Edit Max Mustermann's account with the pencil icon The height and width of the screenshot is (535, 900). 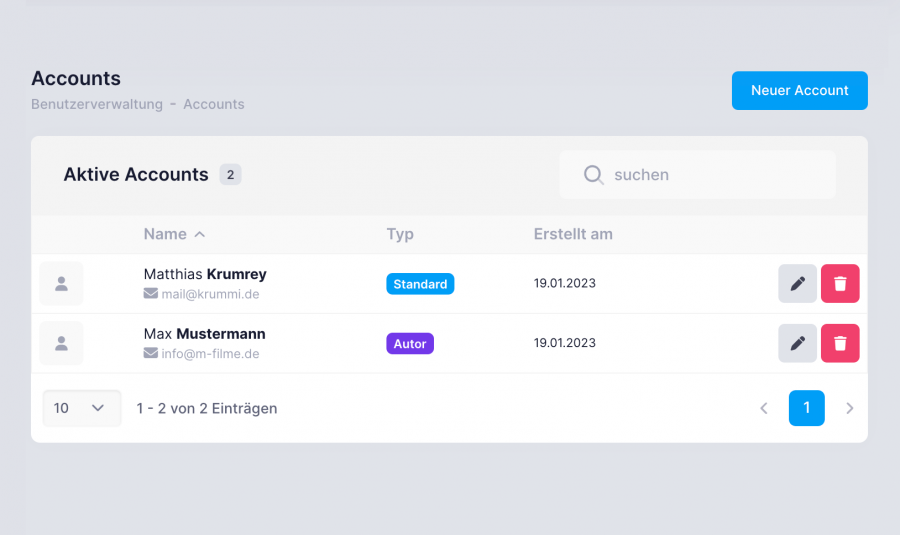click(x=797, y=343)
